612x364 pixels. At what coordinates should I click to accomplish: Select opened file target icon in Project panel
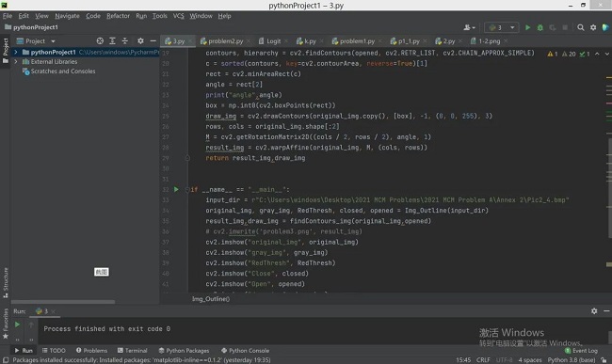pyautogui.click(x=100, y=41)
